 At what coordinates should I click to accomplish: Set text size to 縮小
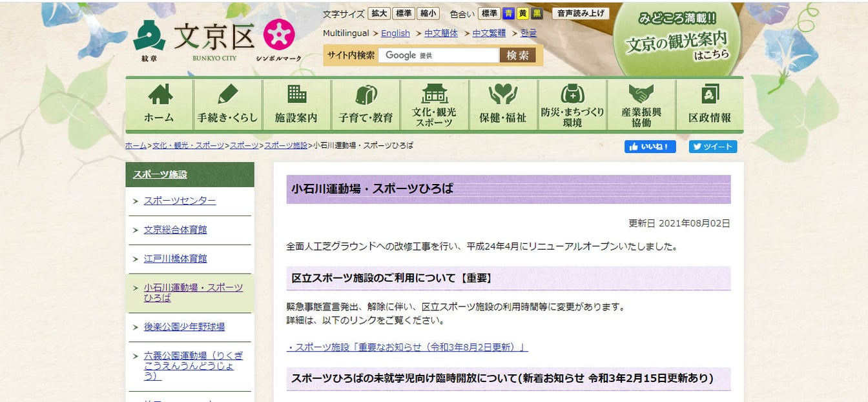click(428, 14)
